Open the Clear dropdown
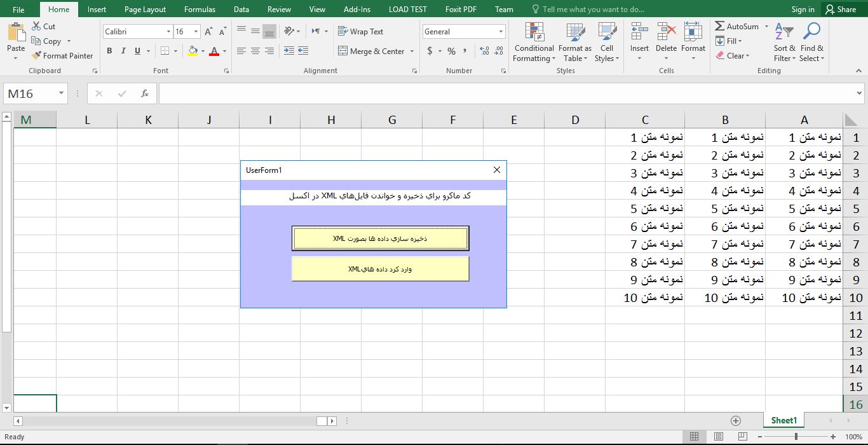The height and width of the screenshot is (445, 868). [x=733, y=56]
